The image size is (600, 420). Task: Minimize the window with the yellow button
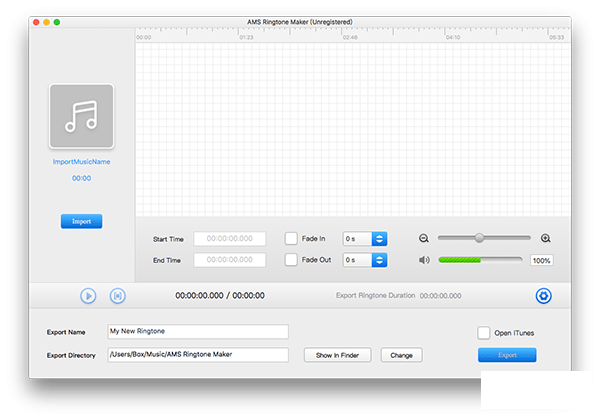point(46,22)
